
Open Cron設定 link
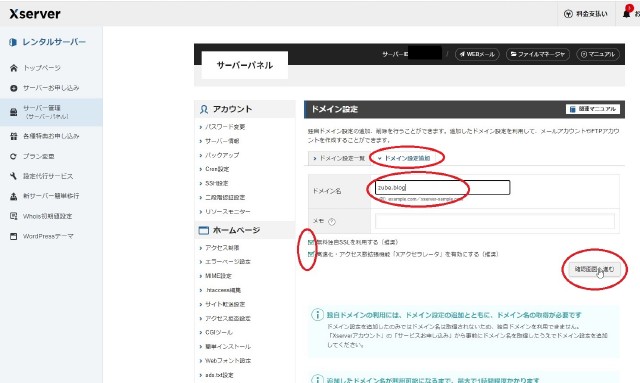click(x=217, y=169)
